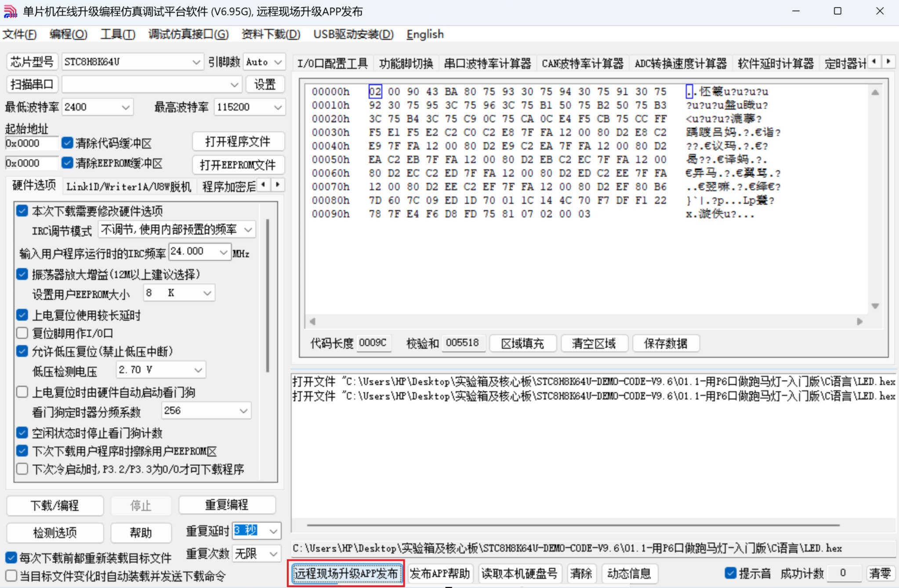The width and height of the screenshot is (899, 588).
Task: Open the 调试仿真接口(G) menu
Action: coord(188,34)
